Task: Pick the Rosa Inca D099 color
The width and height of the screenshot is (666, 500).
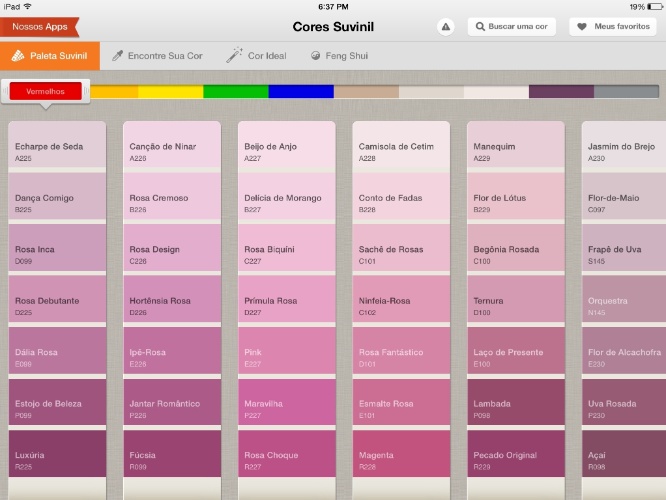Action: [x=57, y=247]
